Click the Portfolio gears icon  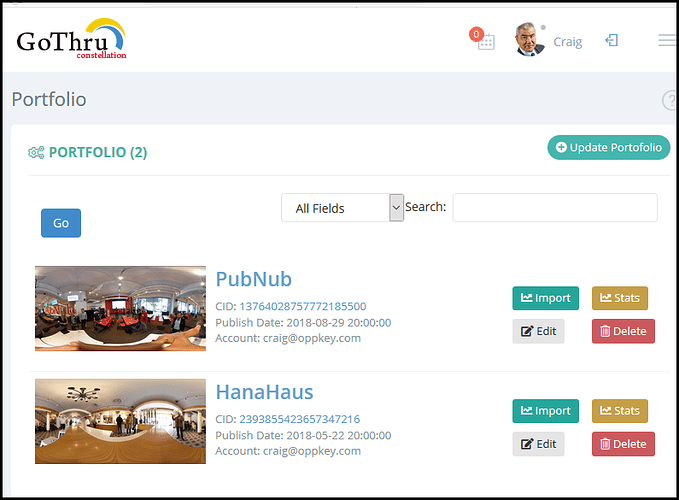[x=36, y=152]
